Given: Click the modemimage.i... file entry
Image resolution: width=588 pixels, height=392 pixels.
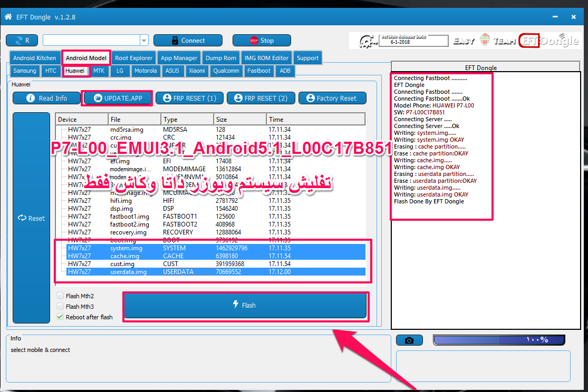Looking at the screenshot, I should tap(130, 169).
